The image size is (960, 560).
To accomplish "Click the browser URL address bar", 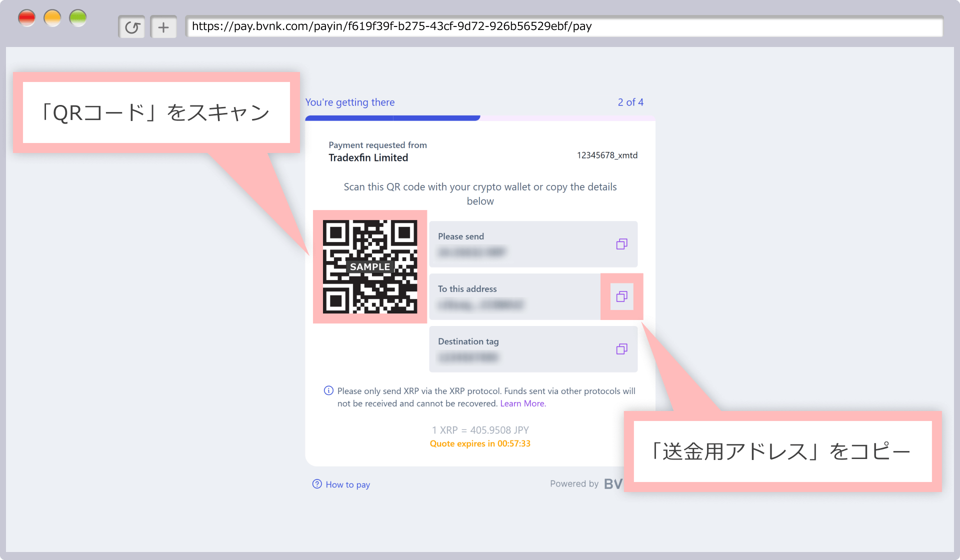I will click(563, 26).
